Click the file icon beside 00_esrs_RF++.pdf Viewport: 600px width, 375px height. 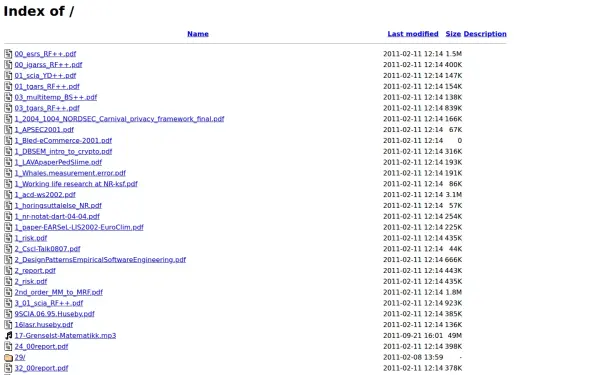click(x=8, y=54)
